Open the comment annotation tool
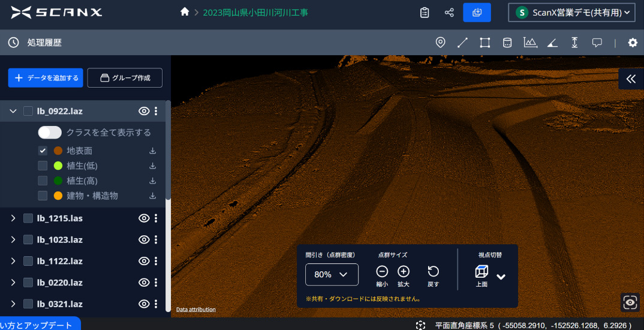644x330 pixels. [597, 43]
